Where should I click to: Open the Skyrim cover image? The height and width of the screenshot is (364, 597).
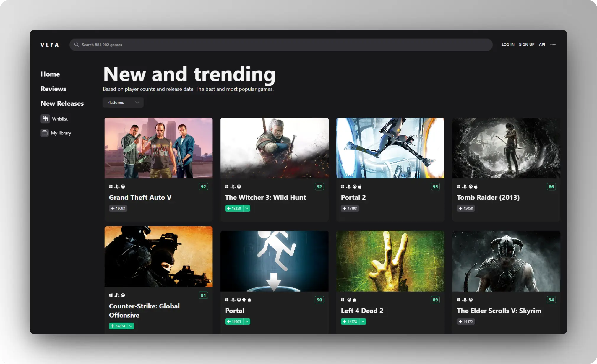click(x=506, y=261)
